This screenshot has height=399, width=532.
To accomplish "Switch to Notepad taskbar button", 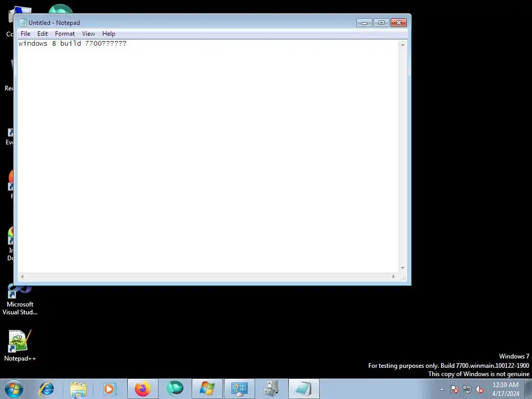I will tap(304, 389).
